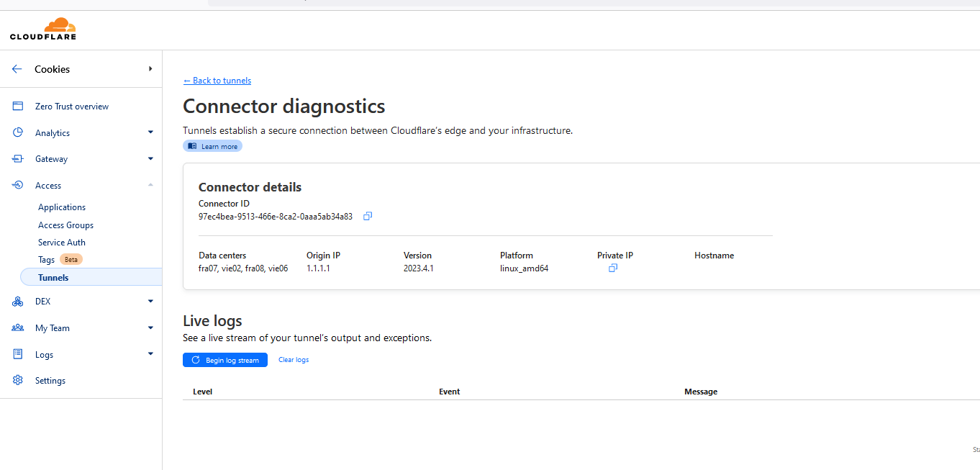Image resolution: width=980 pixels, height=470 pixels.
Task: Open the Tunnels sidebar item
Action: point(53,277)
